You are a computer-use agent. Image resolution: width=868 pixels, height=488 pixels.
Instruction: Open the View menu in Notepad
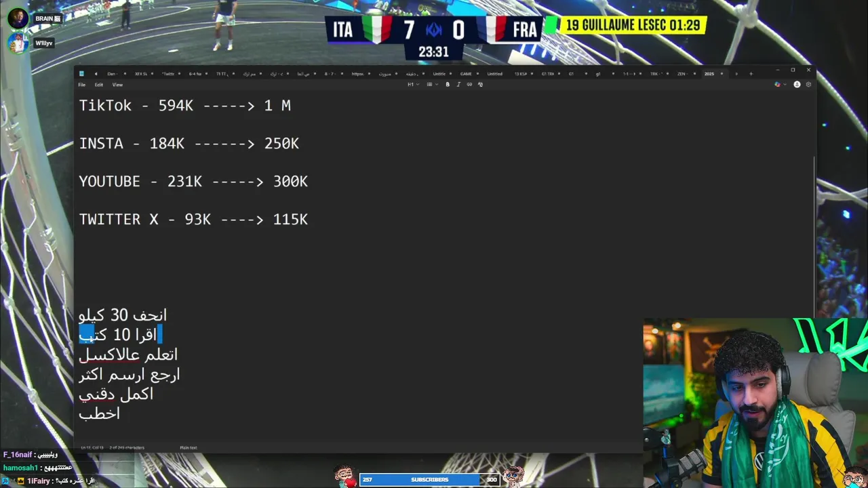(117, 85)
